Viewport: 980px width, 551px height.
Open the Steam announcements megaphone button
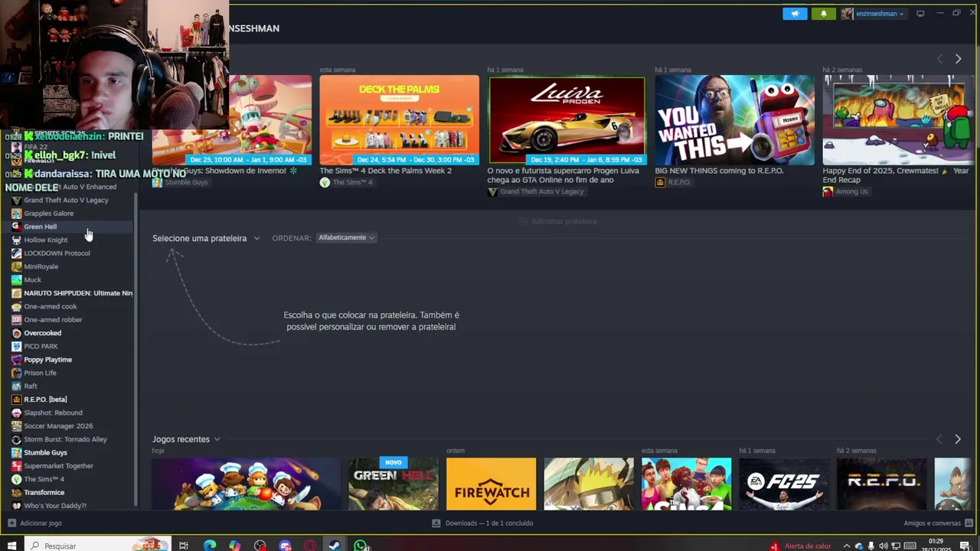pyautogui.click(x=795, y=14)
